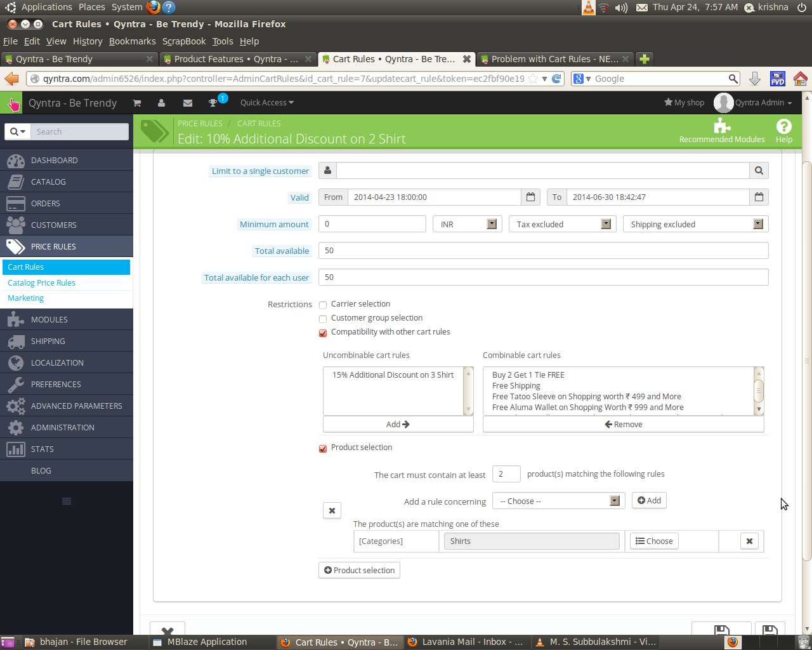
Task: Uncheck Compatibility with other cart rules
Action: point(323,333)
